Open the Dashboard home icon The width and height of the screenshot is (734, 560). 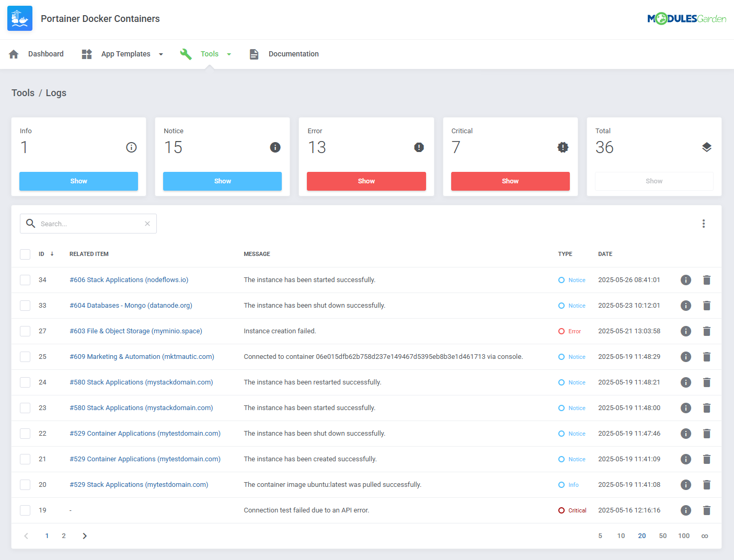coord(14,54)
